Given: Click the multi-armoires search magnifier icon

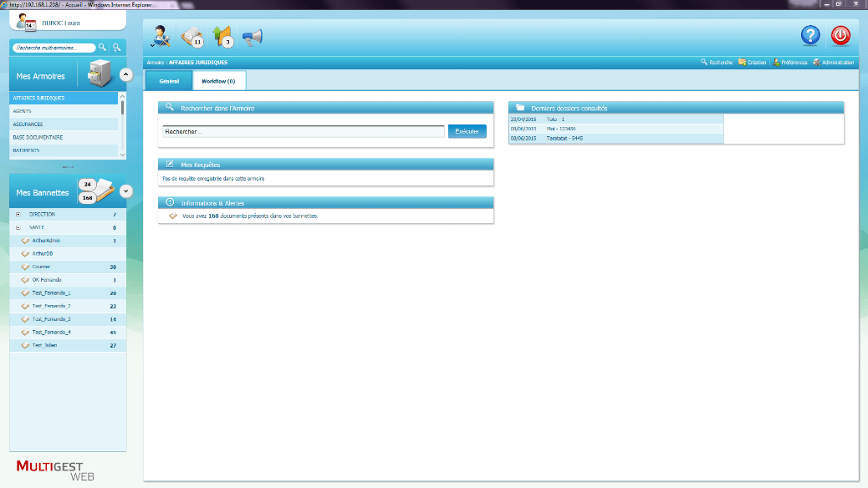Looking at the screenshot, I should [102, 48].
